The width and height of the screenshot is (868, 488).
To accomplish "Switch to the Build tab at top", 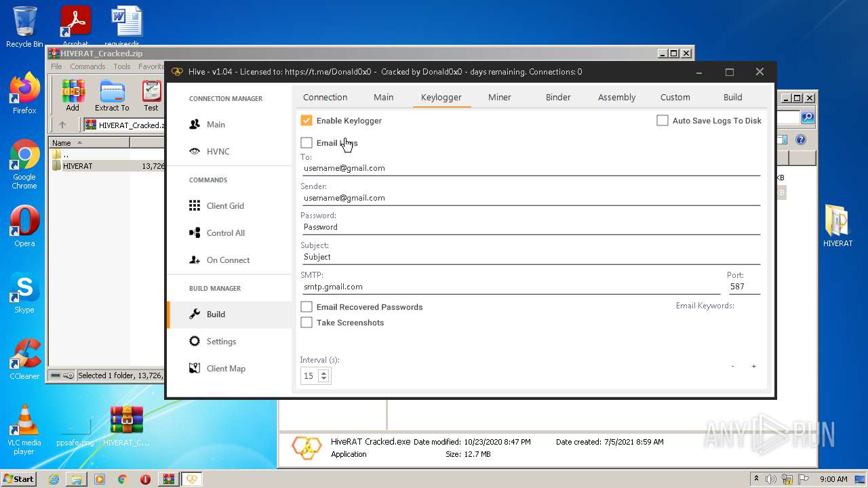I will click(x=733, y=98).
